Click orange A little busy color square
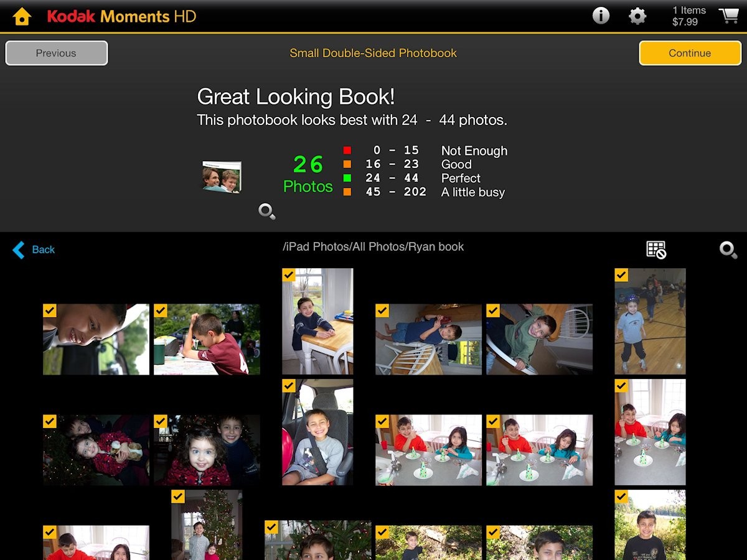The image size is (747, 560). point(347,192)
